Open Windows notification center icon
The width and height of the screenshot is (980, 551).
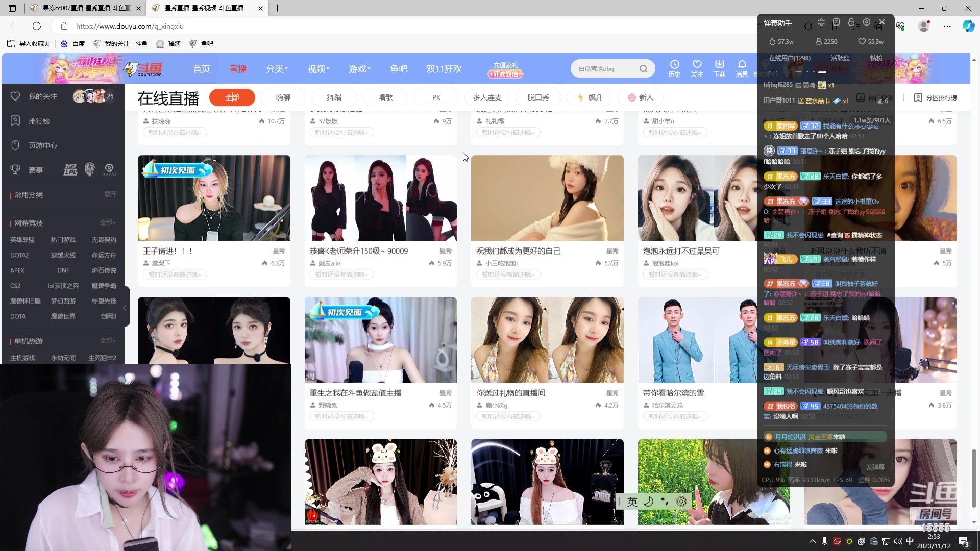[964, 542]
